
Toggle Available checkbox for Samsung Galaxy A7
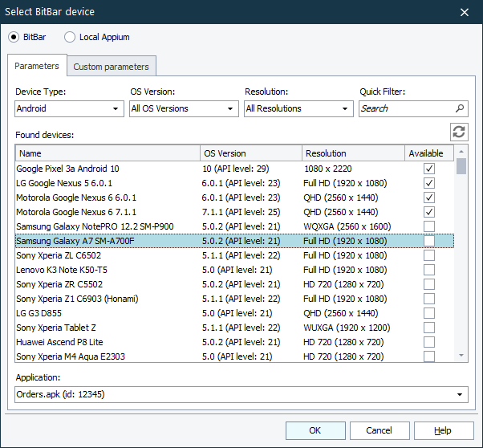tap(429, 241)
